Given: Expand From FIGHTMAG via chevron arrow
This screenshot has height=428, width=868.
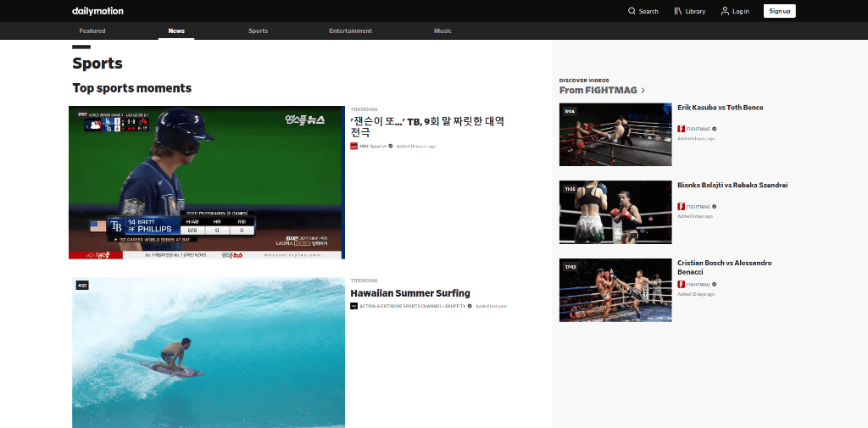Looking at the screenshot, I should [643, 90].
